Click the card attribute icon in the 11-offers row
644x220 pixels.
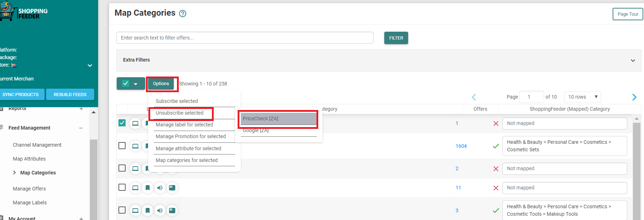172,188
